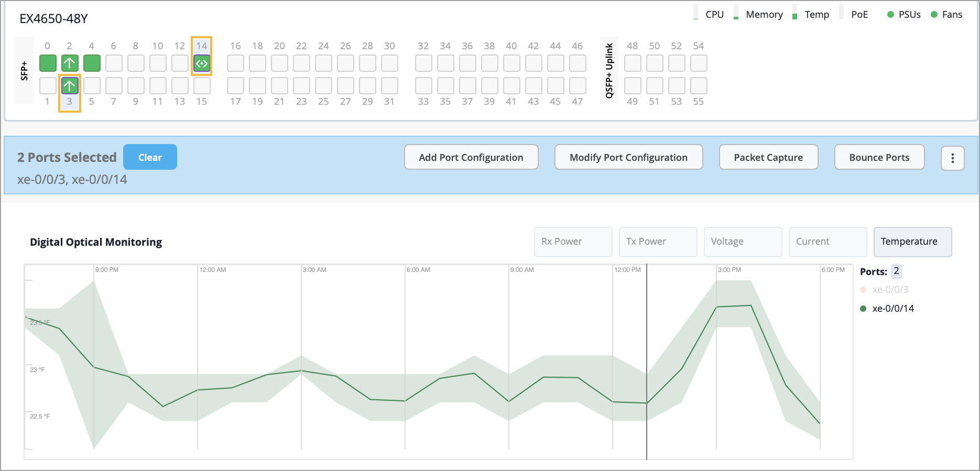Click the EX4650-48Y switch title

53,19
